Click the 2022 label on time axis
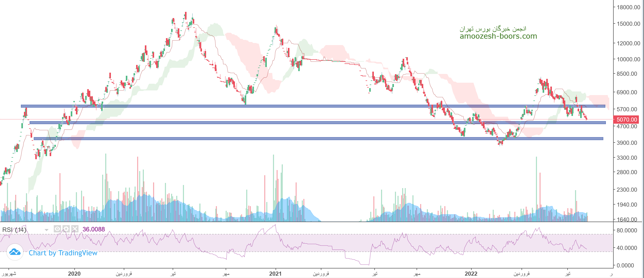Screen dimensions: 644x278 click(471, 274)
